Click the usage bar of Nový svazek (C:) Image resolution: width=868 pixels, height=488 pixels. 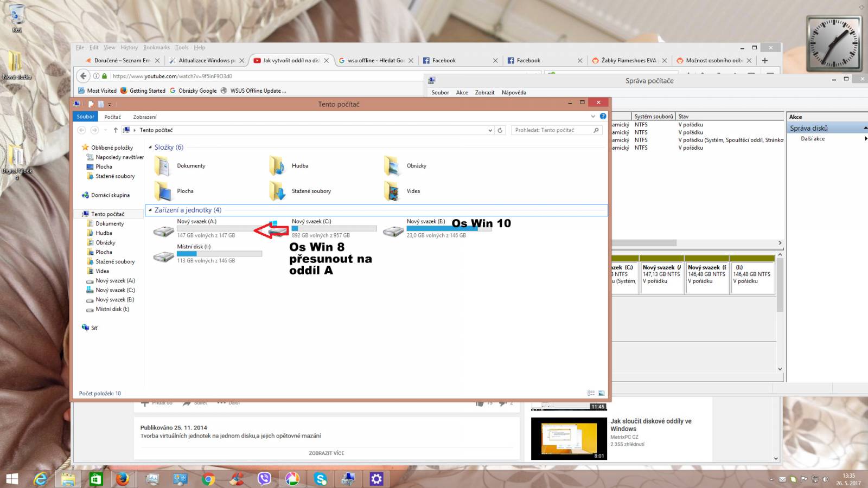click(x=334, y=229)
